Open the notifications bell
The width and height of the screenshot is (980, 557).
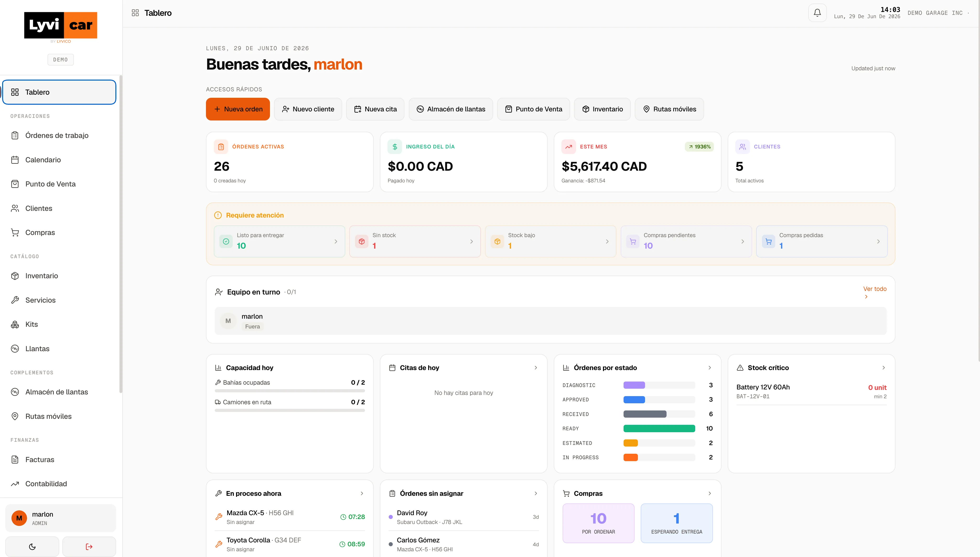pos(817,13)
